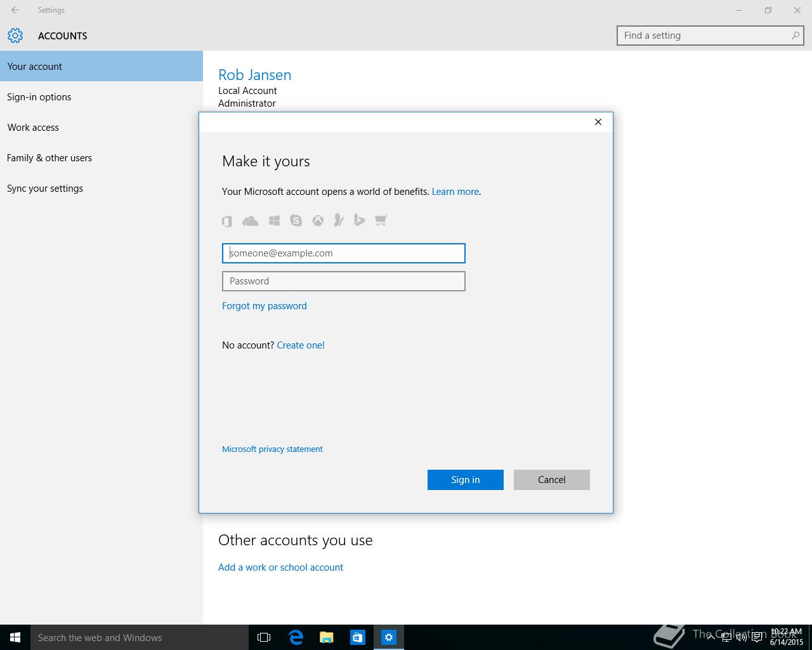Image resolution: width=812 pixels, height=650 pixels.
Task: Click the Office icon in the benefits row
Action: [227, 221]
